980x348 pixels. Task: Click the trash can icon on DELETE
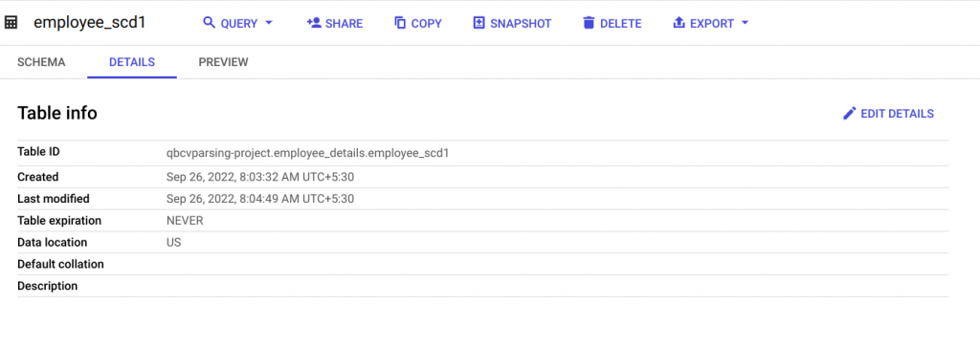point(589,23)
